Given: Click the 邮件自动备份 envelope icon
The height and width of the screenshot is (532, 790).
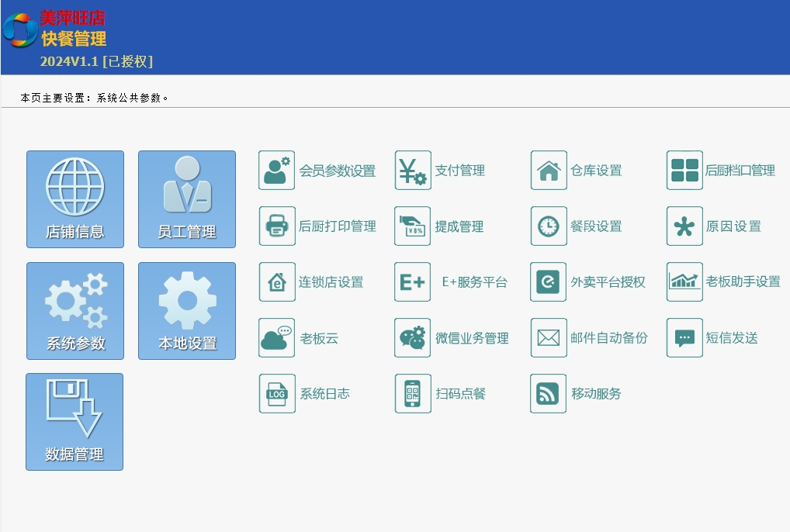Looking at the screenshot, I should coord(549,338).
